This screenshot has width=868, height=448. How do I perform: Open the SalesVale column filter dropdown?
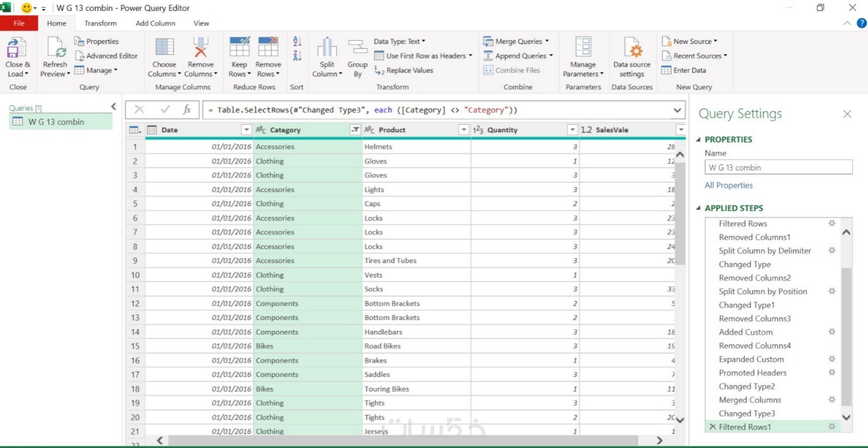coord(681,130)
